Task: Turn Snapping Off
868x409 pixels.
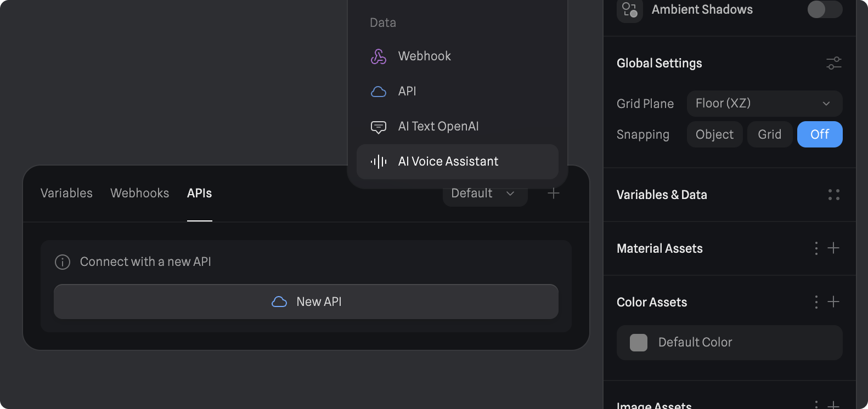Action: (x=819, y=134)
